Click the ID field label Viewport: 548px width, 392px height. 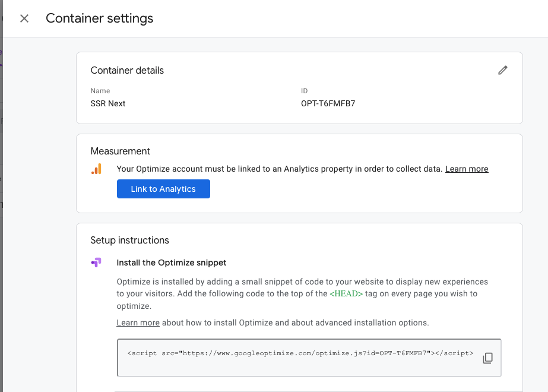(x=304, y=90)
